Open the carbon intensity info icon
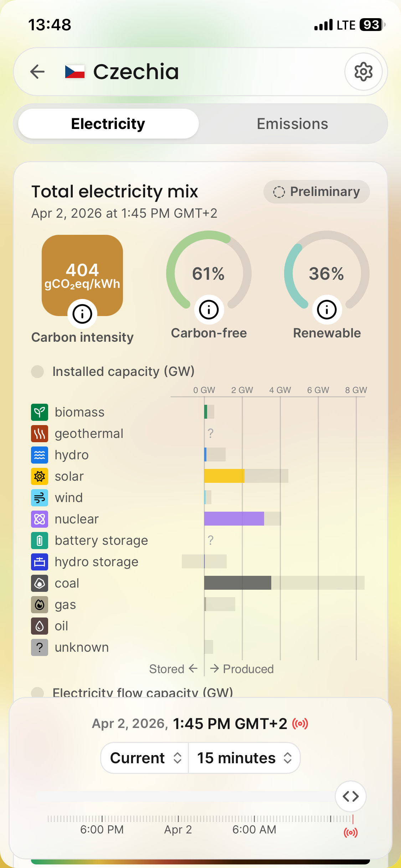This screenshot has height=868, width=401. [x=82, y=314]
